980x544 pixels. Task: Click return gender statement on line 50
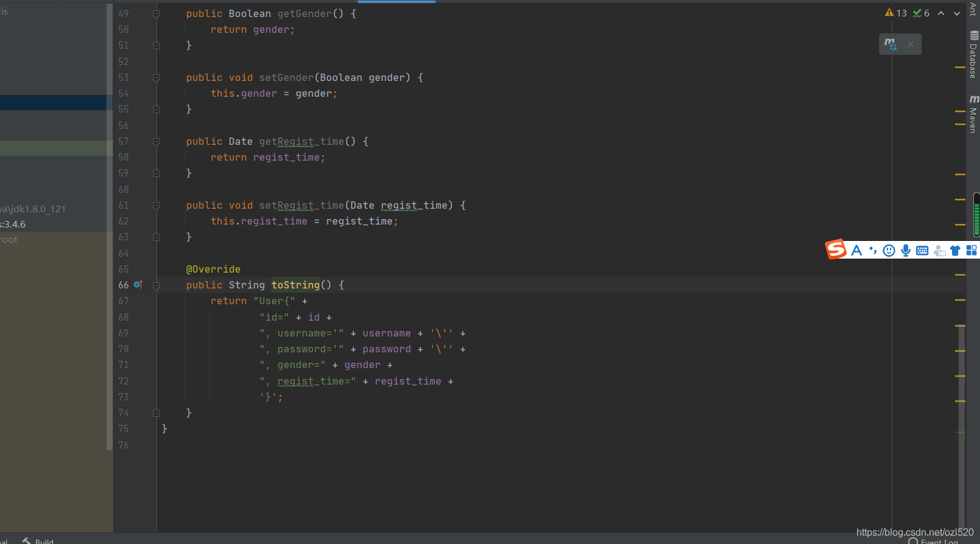(x=252, y=29)
